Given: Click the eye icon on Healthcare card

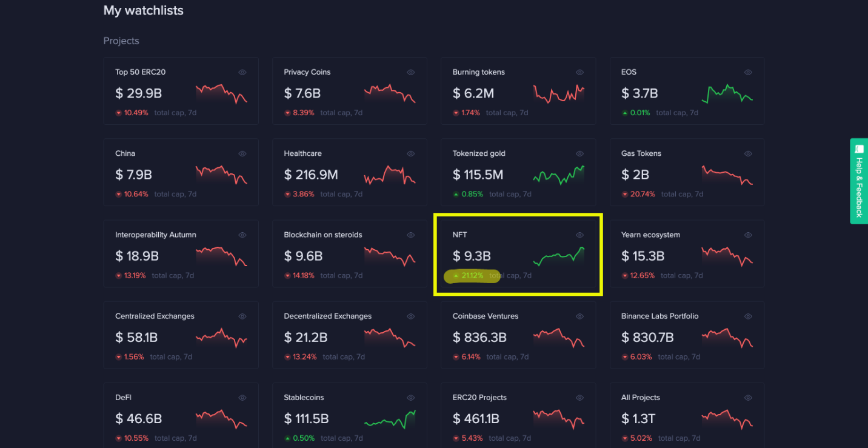Looking at the screenshot, I should click(411, 154).
